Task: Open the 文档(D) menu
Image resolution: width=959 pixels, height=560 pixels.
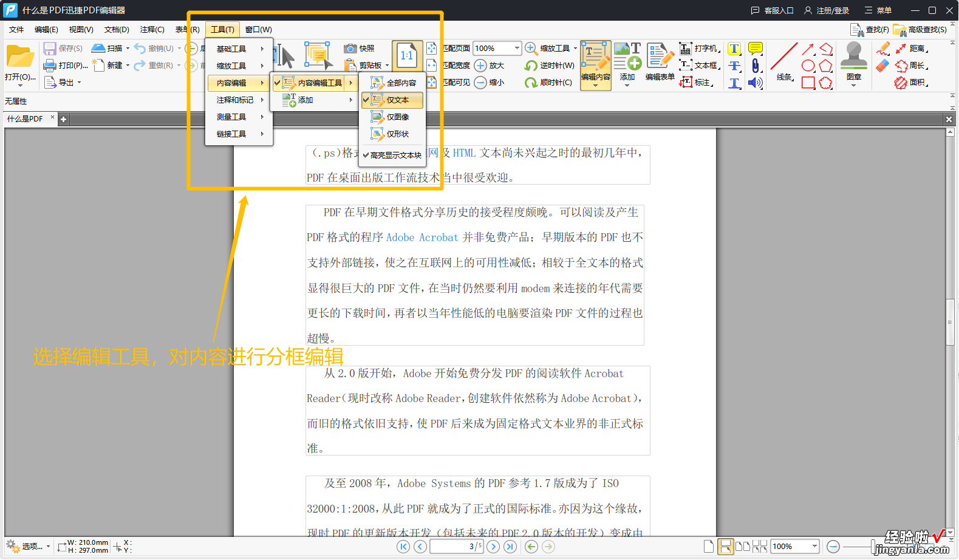Action: click(x=117, y=29)
